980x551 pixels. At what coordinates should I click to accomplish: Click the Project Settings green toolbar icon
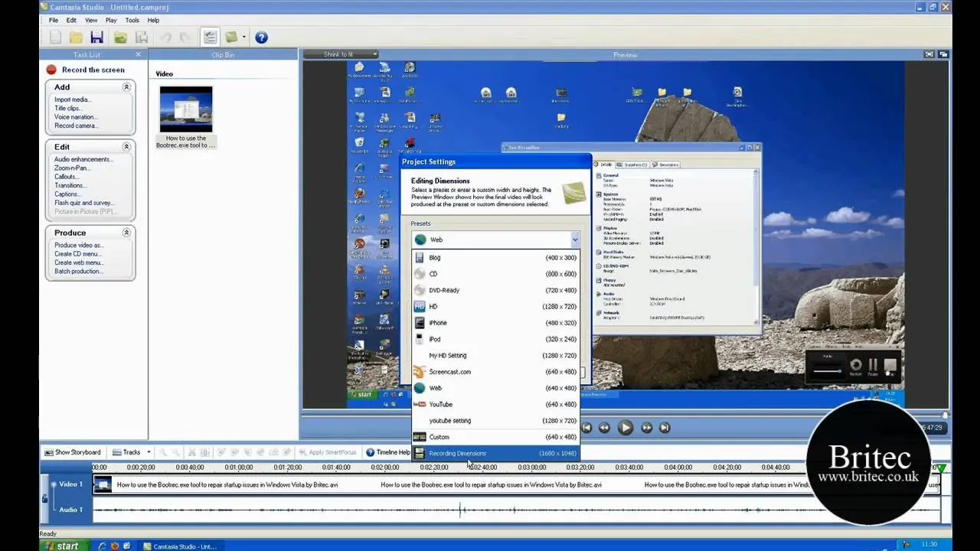click(x=231, y=37)
